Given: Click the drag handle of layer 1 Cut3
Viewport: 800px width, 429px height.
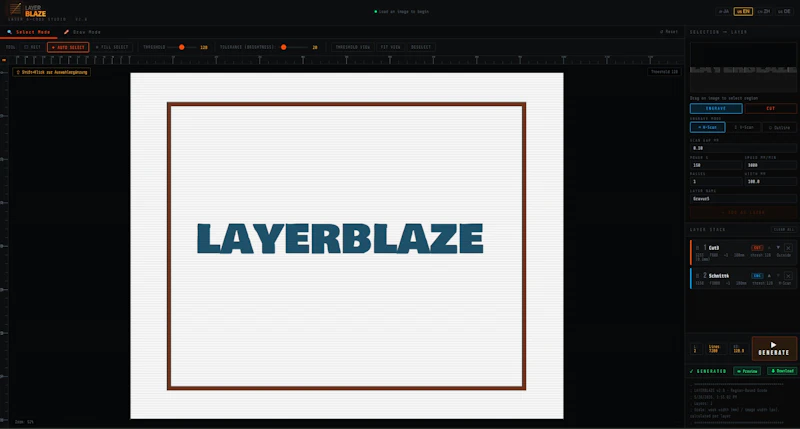Looking at the screenshot, I should pos(697,248).
